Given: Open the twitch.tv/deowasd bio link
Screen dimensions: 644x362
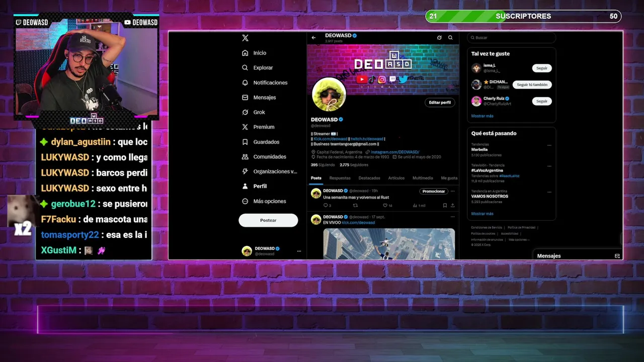Looking at the screenshot, I should pyautogui.click(x=367, y=139).
